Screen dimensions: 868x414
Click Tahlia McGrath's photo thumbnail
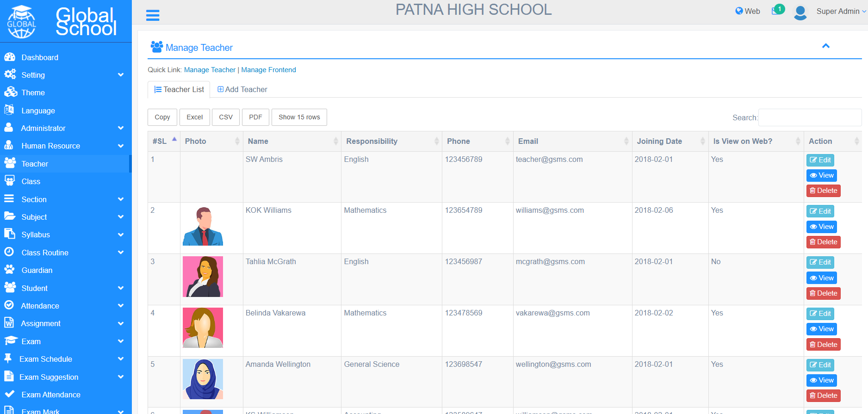pyautogui.click(x=203, y=277)
